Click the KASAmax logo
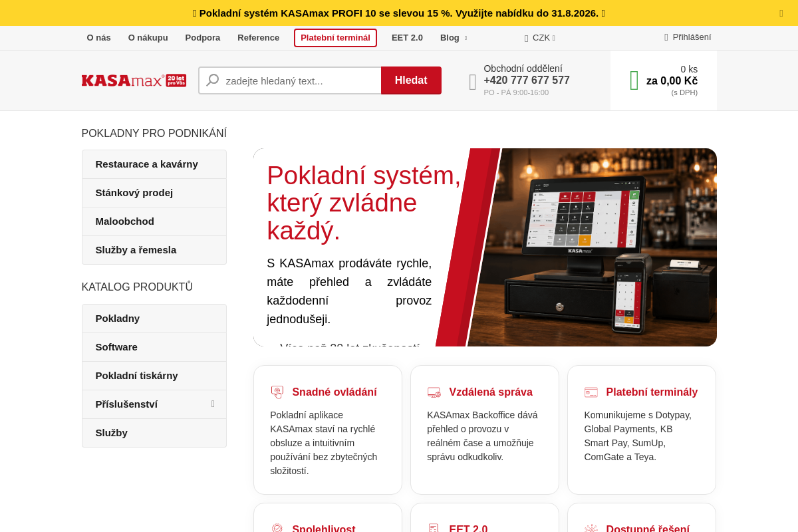Viewport: 798px width, 532px height. pyautogui.click(x=134, y=80)
